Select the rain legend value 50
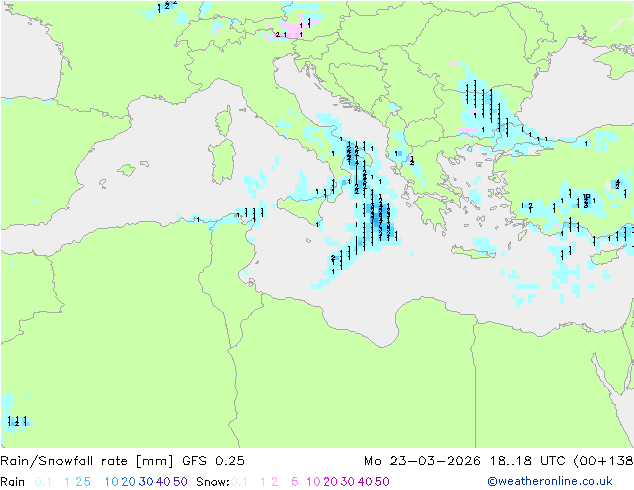This screenshot has width=634, height=490. pyautogui.click(x=180, y=482)
